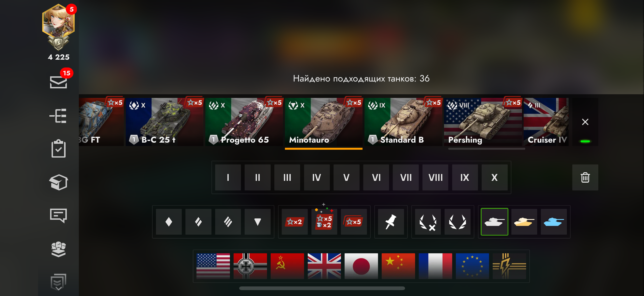Select the Progetto 65 tank
The width and height of the screenshot is (644, 296).
coord(244,122)
